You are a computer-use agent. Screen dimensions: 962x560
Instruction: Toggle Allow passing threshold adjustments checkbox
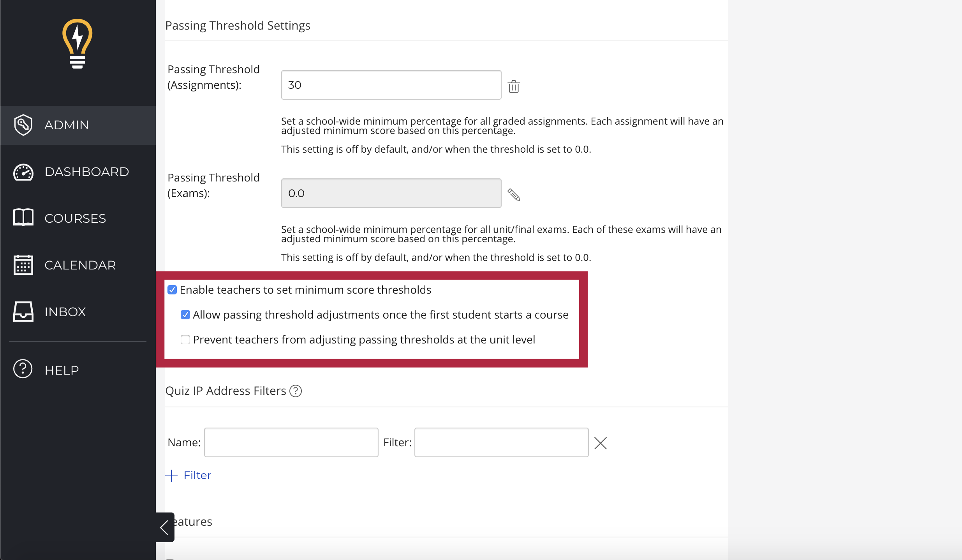[186, 315]
